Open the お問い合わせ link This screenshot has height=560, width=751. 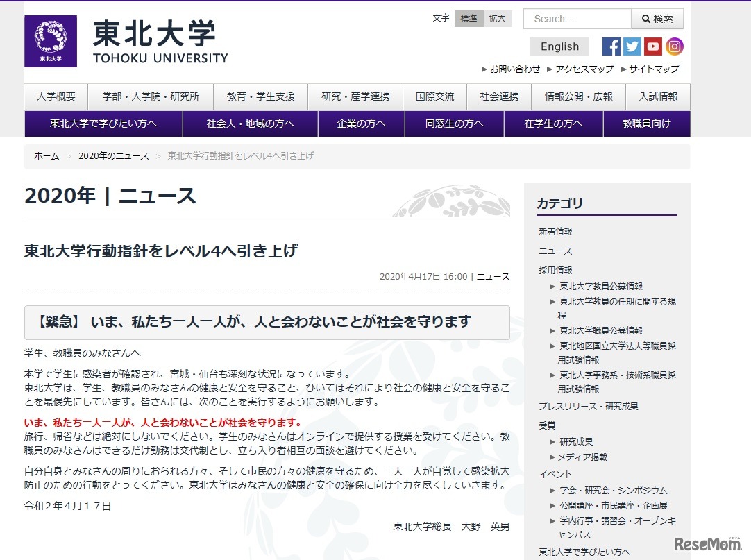click(514, 69)
